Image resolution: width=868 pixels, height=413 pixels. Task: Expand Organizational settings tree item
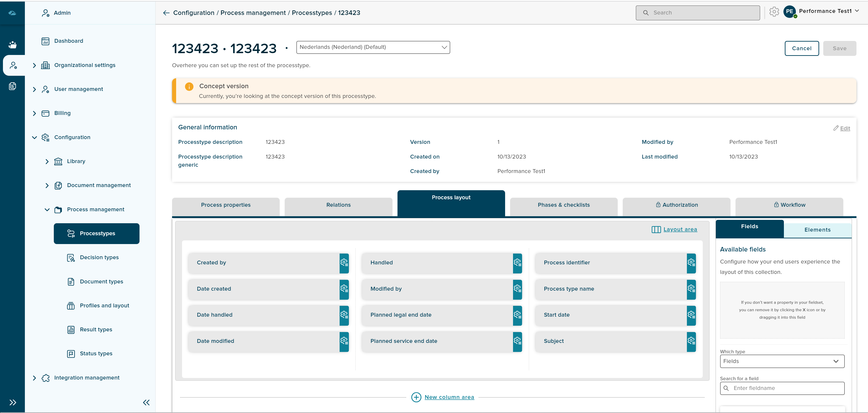click(x=34, y=65)
